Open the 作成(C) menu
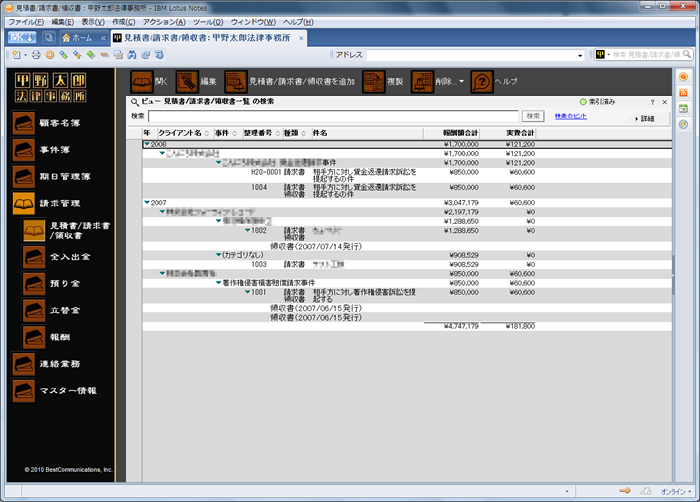This screenshot has height=502, width=700. (x=124, y=22)
